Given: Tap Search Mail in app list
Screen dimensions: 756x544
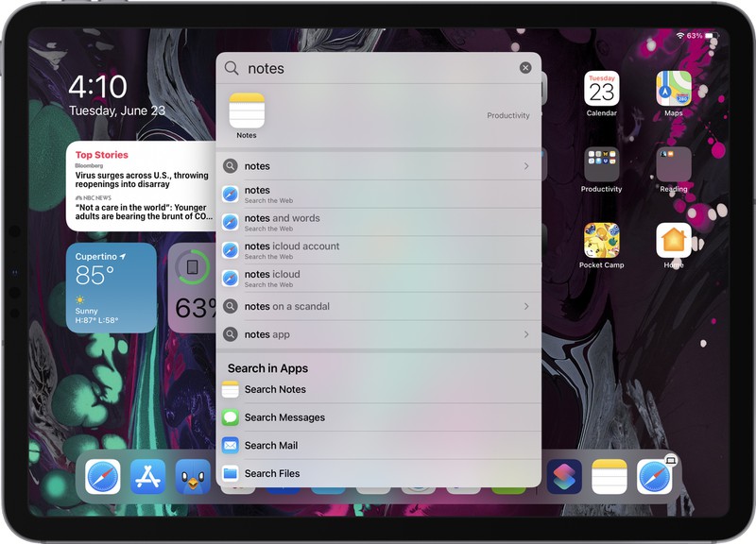Looking at the screenshot, I should (270, 446).
